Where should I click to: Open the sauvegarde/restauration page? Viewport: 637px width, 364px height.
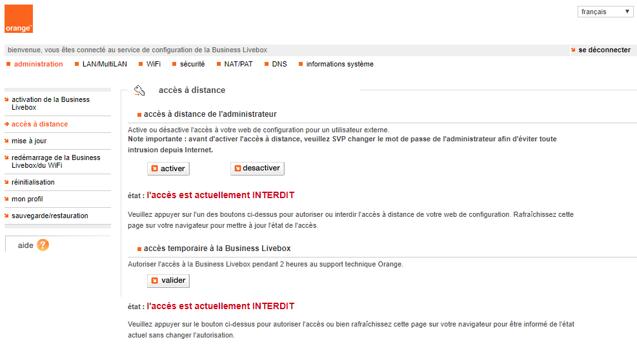click(x=50, y=216)
